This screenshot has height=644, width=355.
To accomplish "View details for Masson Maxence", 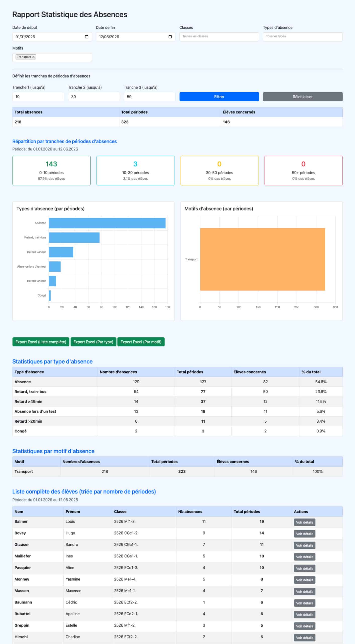I will pos(305,592).
